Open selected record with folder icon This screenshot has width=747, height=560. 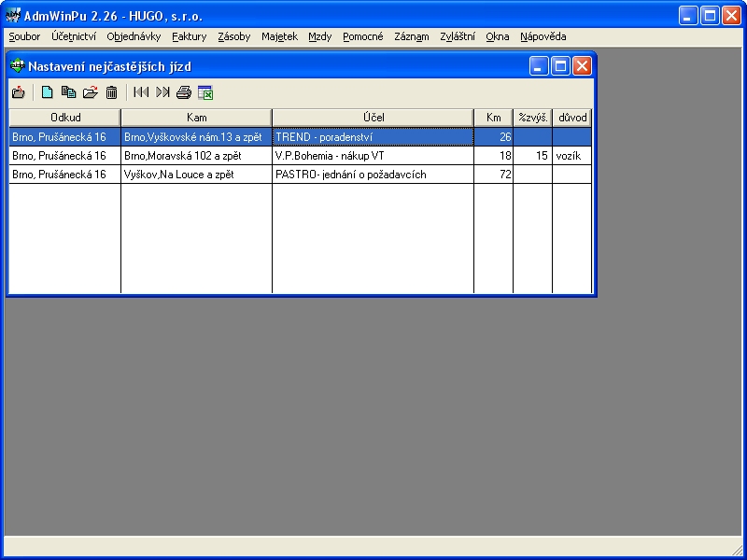(90, 92)
